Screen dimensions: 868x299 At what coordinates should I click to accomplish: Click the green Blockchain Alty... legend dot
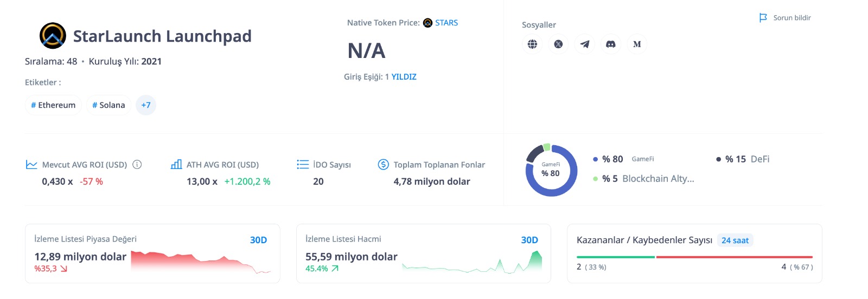[595, 179]
